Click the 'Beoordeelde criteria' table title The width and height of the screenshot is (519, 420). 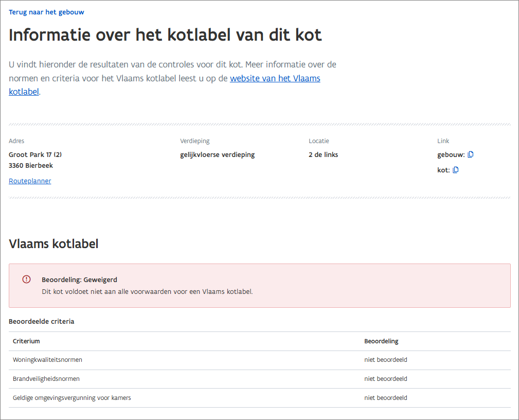(42, 321)
